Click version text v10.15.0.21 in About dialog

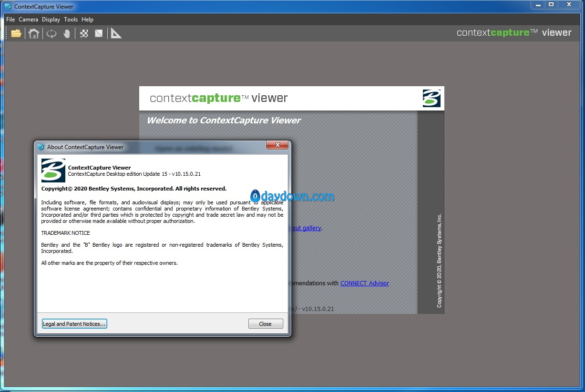pos(186,174)
